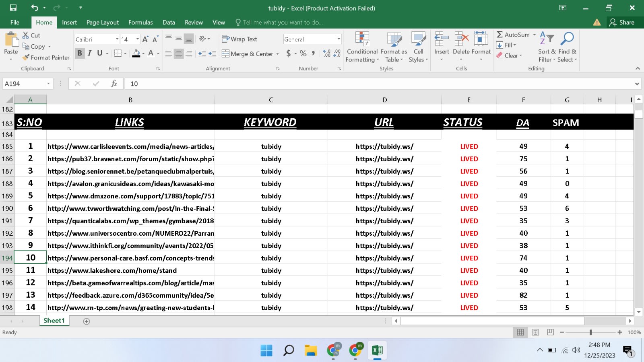Click the Orientation text rotation icon
Image resolution: width=644 pixels, height=362 pixels.
202,39
